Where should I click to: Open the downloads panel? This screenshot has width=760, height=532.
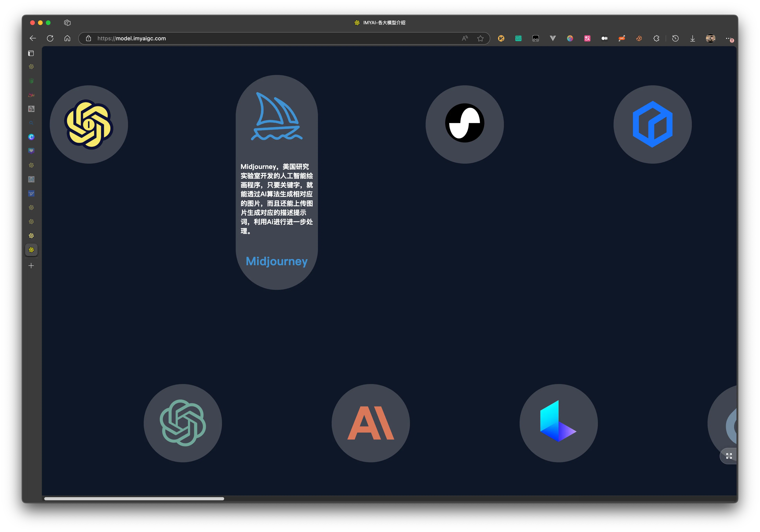point(692,38)
